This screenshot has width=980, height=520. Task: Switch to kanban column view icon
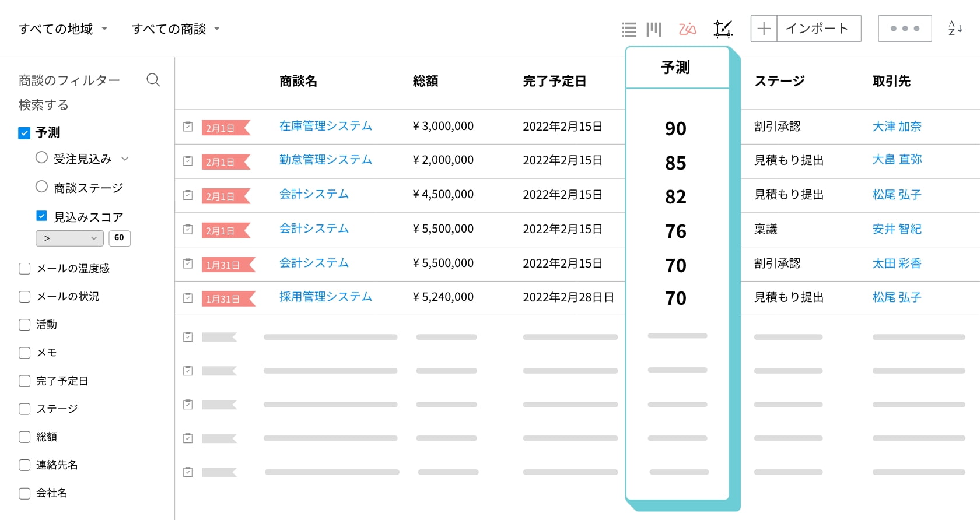pyautogui.click(x=654, y=29)
